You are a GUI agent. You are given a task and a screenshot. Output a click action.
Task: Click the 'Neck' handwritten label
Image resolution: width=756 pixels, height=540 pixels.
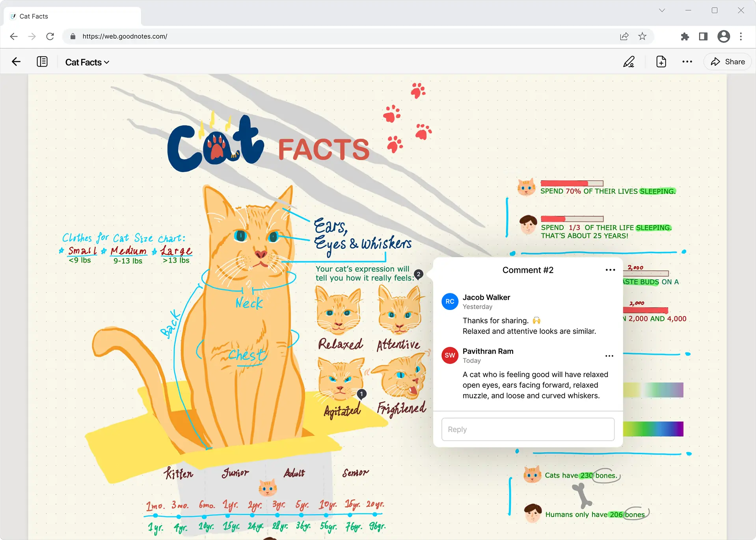[249, 303]
